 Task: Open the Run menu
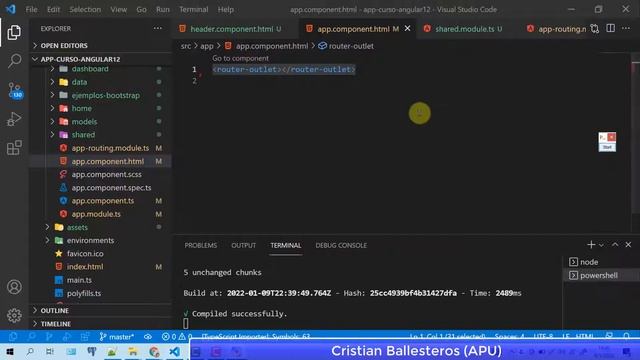coord(162,9)
